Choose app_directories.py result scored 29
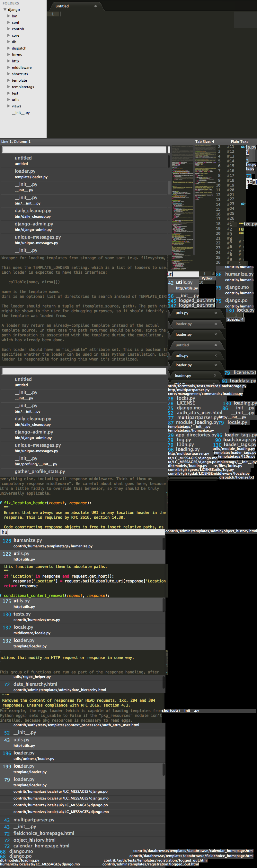The width and height of the screenshot is (257, 868). pos(192,435)
